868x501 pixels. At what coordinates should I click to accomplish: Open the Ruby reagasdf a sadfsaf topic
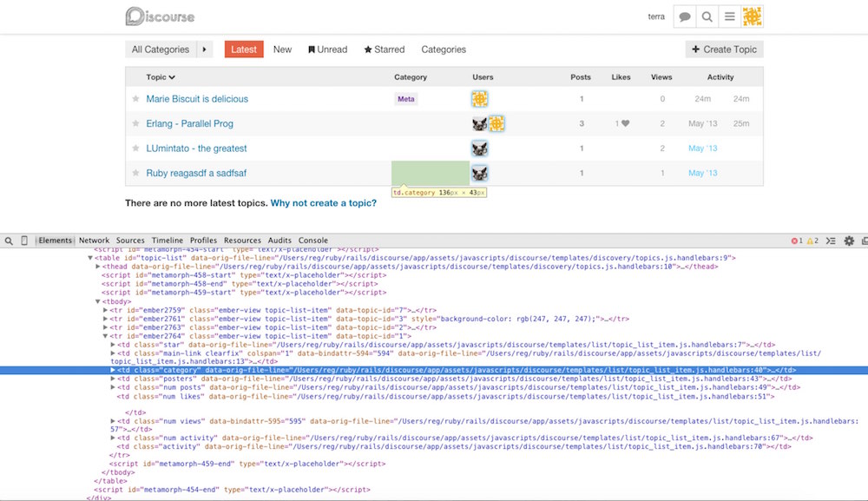[196, 174]
